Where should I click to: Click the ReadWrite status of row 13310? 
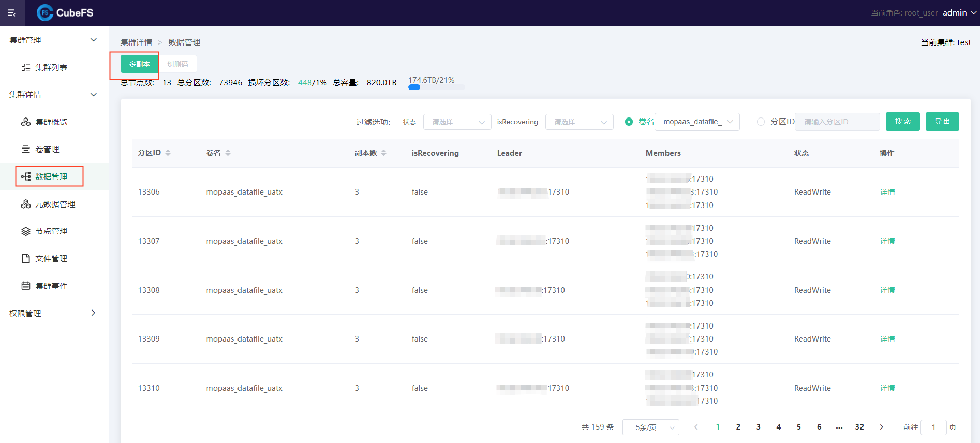click(x=812, y=388)
